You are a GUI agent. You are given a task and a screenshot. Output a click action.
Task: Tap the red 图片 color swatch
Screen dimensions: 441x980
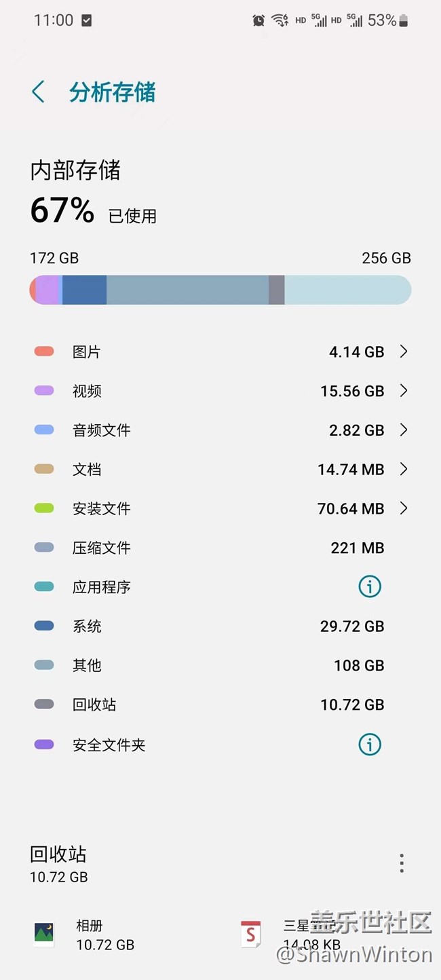(x=44, y=352)
